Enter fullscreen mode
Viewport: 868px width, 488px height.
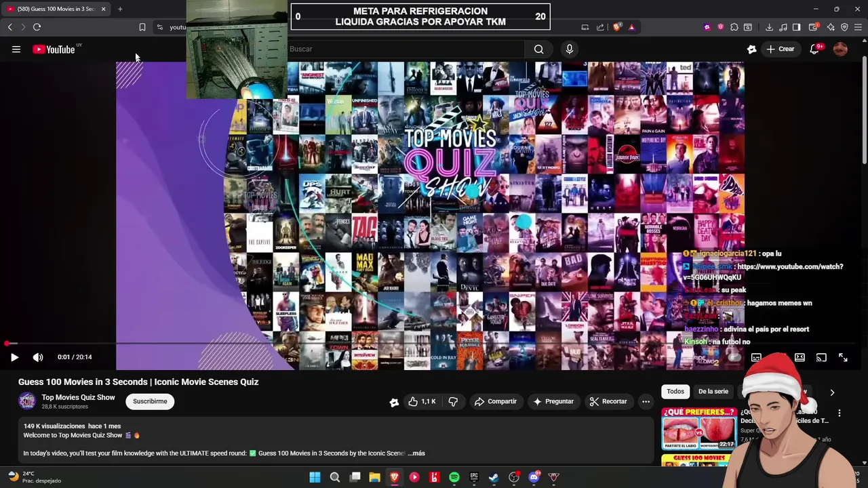(x=843, y=357)
